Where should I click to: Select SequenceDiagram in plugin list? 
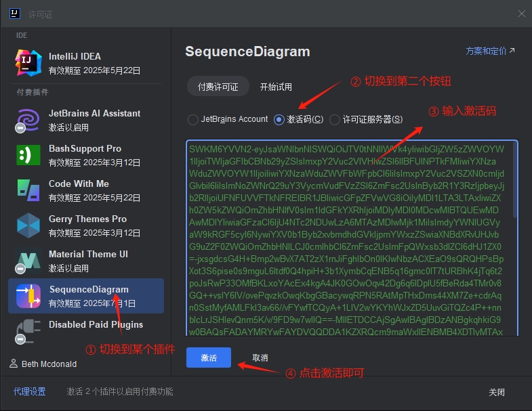click(x=86, y=296)
